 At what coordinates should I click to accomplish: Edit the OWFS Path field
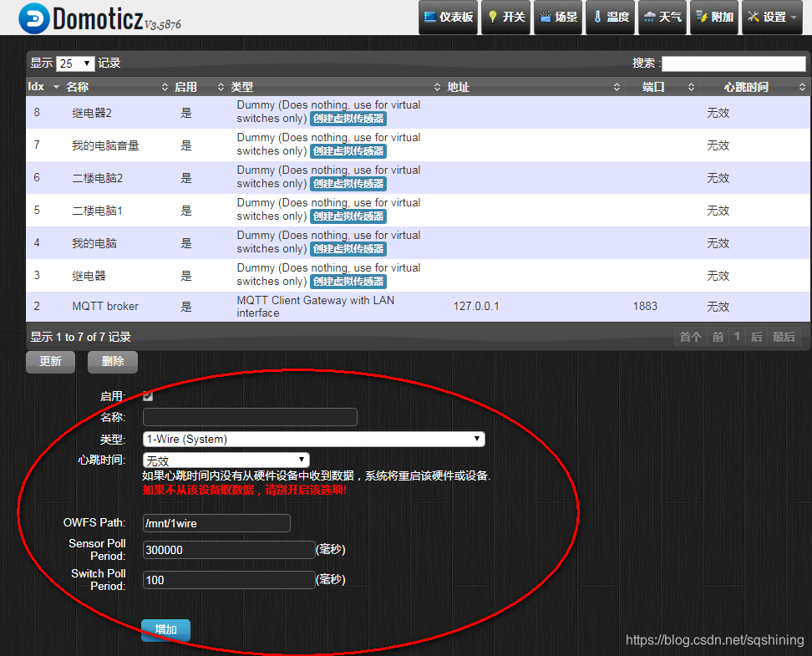click(x=216, y=523)
